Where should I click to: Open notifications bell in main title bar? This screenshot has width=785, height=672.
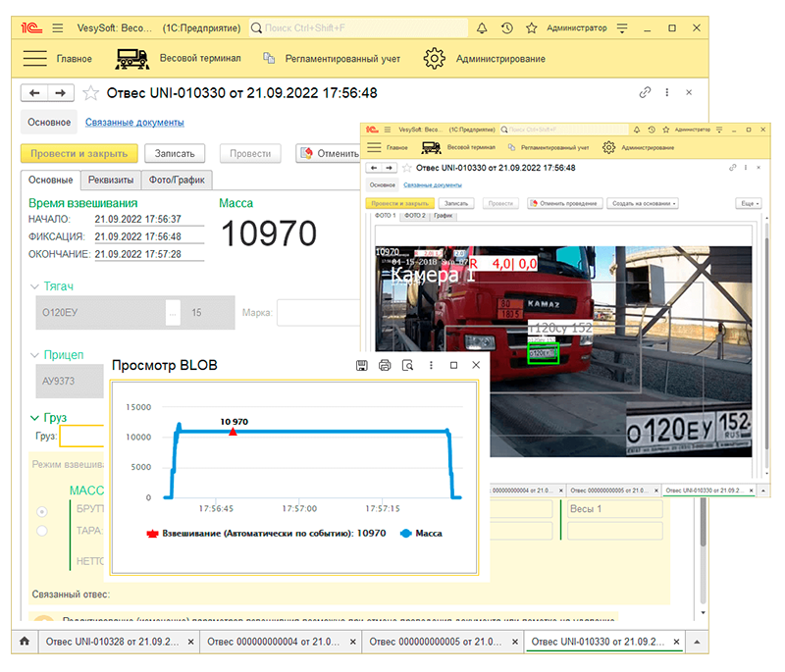pos(482,28)
